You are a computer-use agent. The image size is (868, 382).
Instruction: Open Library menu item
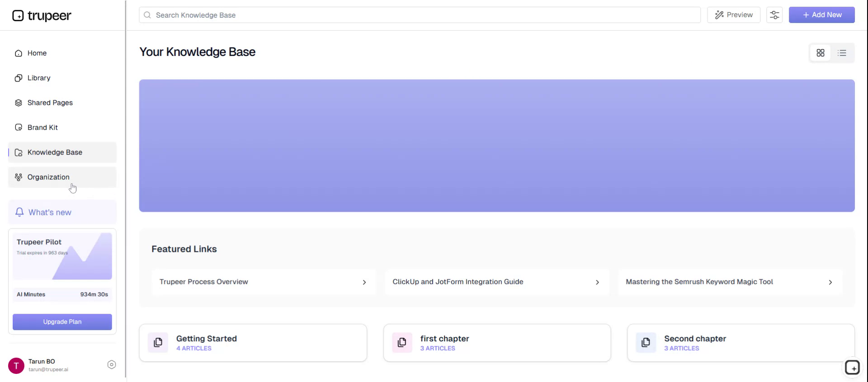(x=62, y=78)
